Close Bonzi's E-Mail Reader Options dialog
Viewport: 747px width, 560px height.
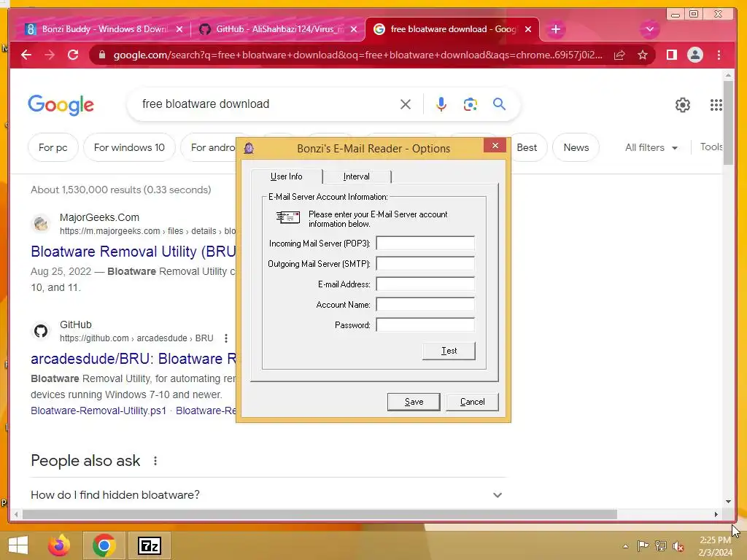495,146
